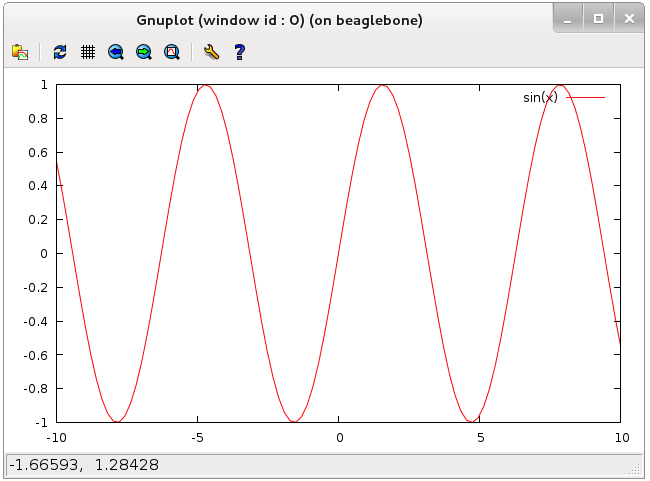Click the y-axis label -0.2

click(x=35, y=288)
